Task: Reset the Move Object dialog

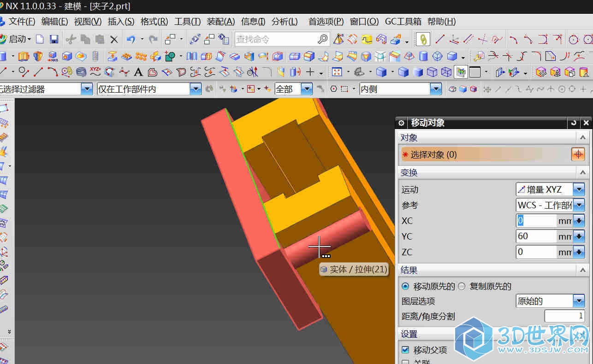Action: coord(573,123)
